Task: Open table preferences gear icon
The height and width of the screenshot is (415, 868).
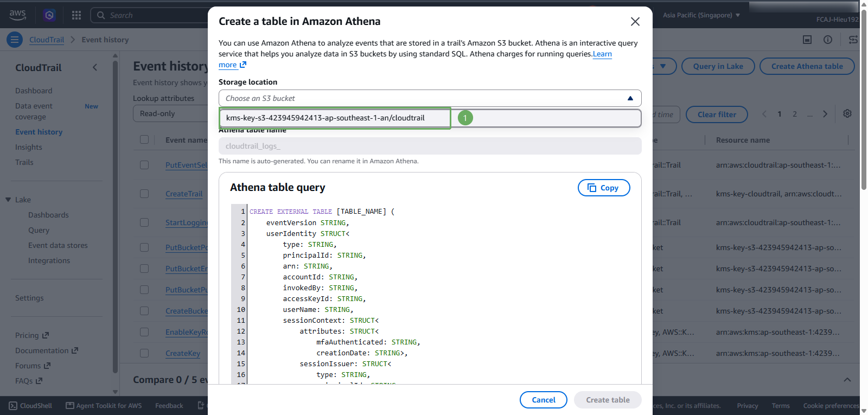Action: (847, 113)
